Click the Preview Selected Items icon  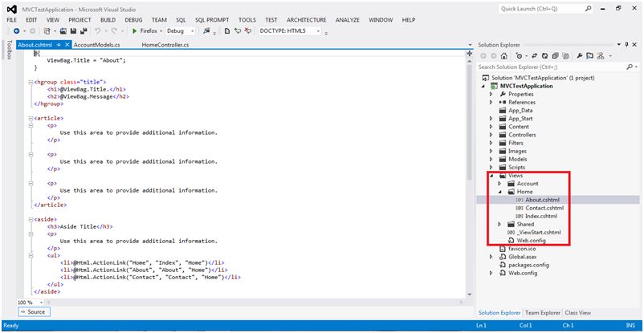pos(589,56)
